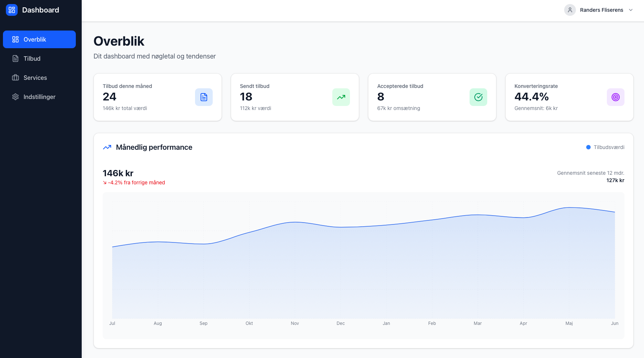Click the briefcase icon next to Services
Screen dimensions: 644x358
15,78
